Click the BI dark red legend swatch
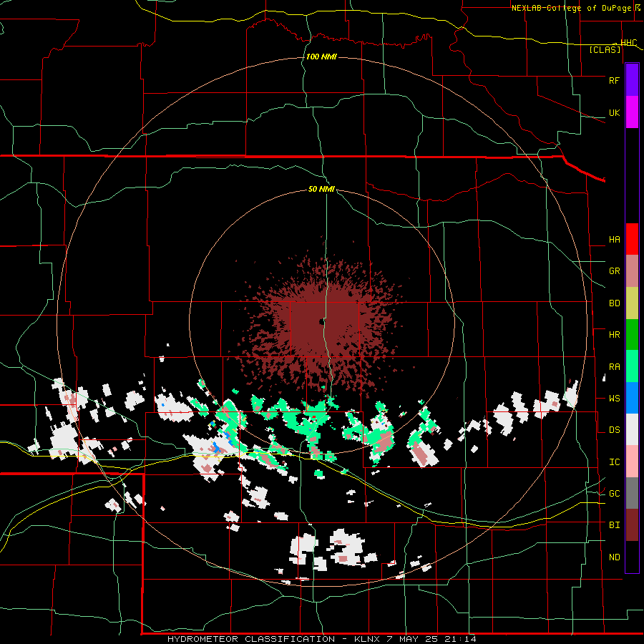 [632, 525]
